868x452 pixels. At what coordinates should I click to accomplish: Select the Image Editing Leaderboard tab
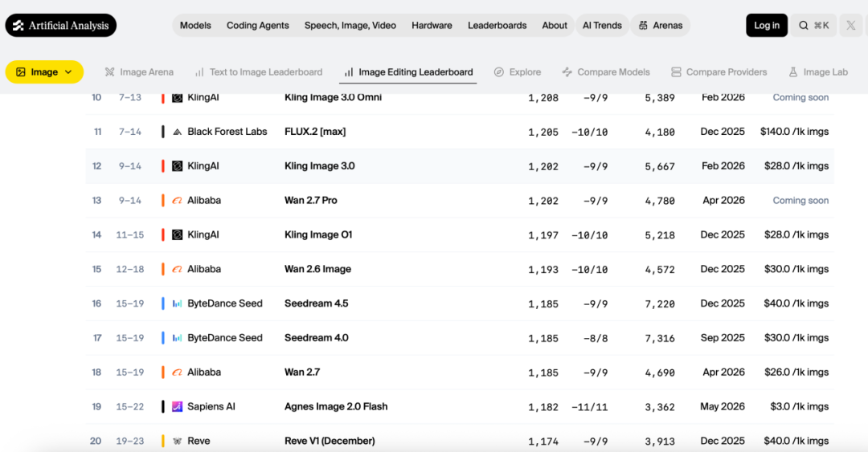tap(408, 72)
